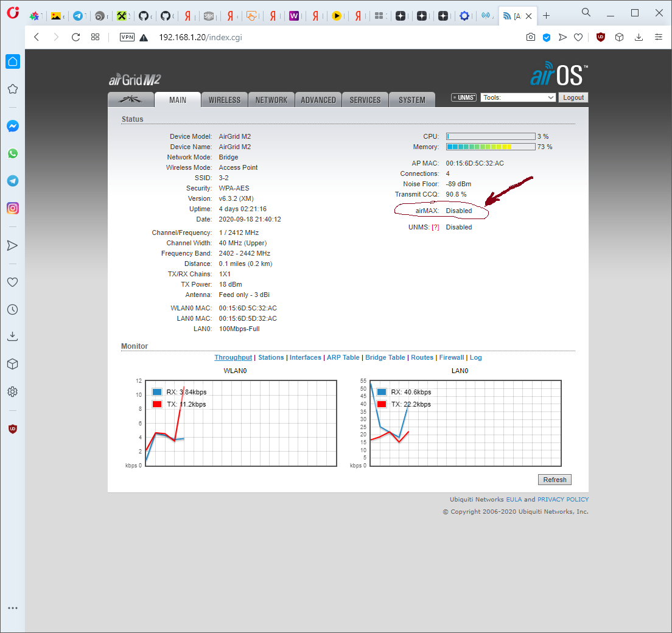The width and height of the screenshot is (672, 633).
Task: Switch to the SYSTEM tab
Action: pos(412,100)
